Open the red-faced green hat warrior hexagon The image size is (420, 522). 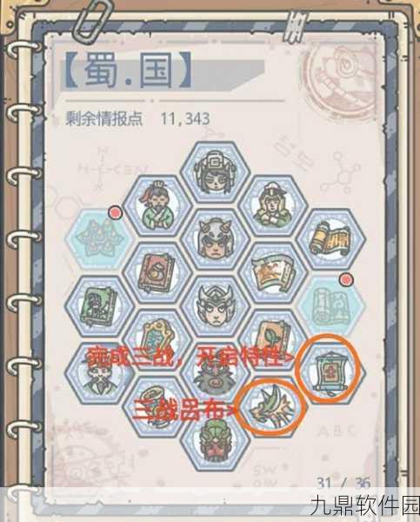[x=216, y=440]
